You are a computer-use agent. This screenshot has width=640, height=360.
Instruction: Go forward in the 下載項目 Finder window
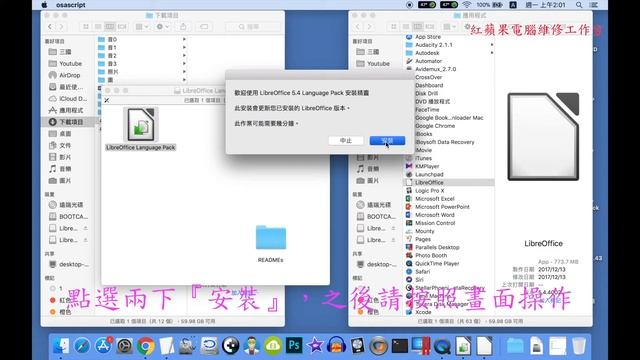[x=61, y=27]
